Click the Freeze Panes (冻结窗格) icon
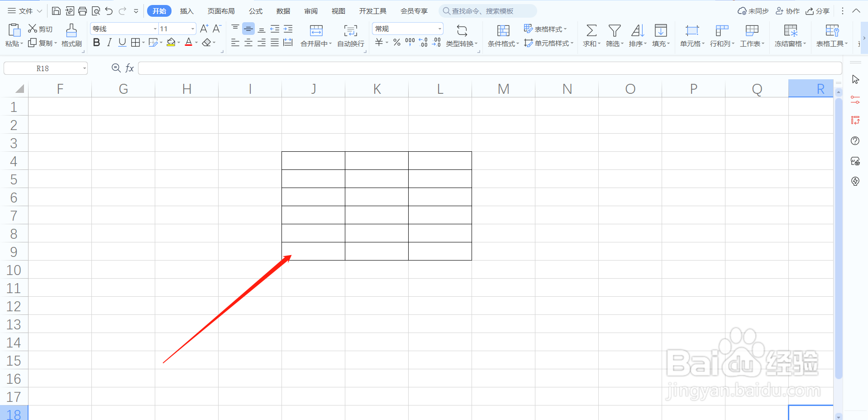This screenshot has width=868, height=420. click(x=791, y=30)
